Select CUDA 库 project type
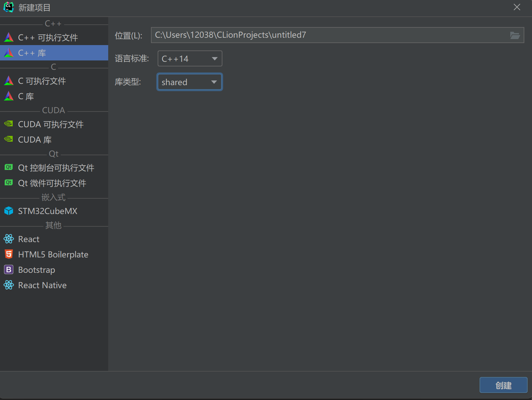 (x=54, y=140)
